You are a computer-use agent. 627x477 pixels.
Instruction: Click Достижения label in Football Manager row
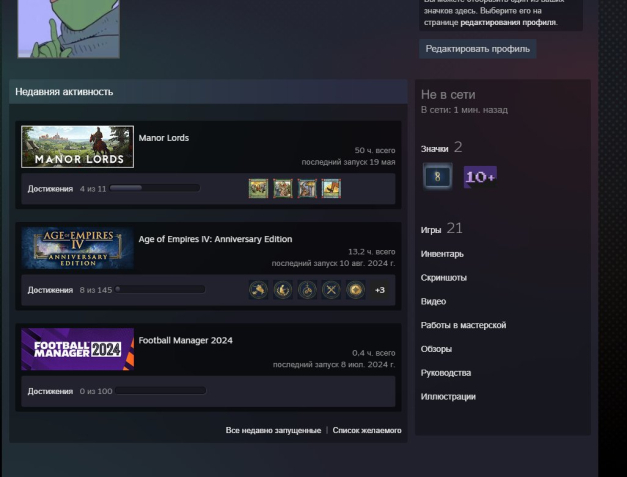tap(50, 391)
